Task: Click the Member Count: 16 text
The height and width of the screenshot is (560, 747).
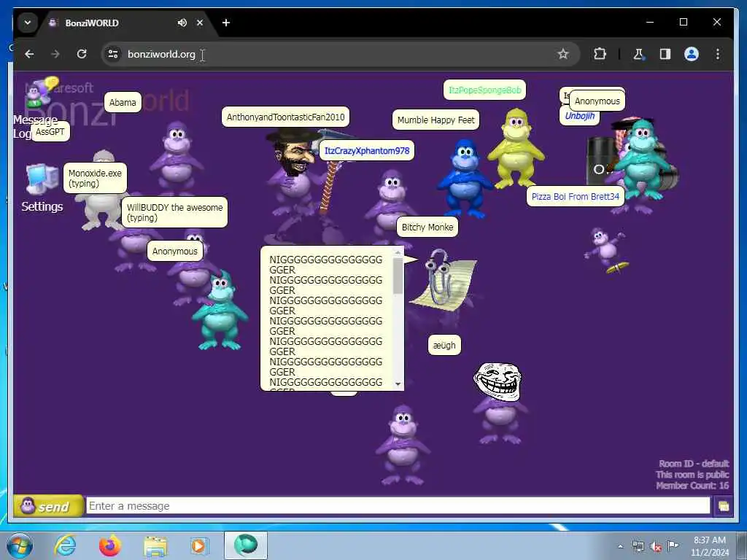Action: pyautogui.click(x=692, y=486)
